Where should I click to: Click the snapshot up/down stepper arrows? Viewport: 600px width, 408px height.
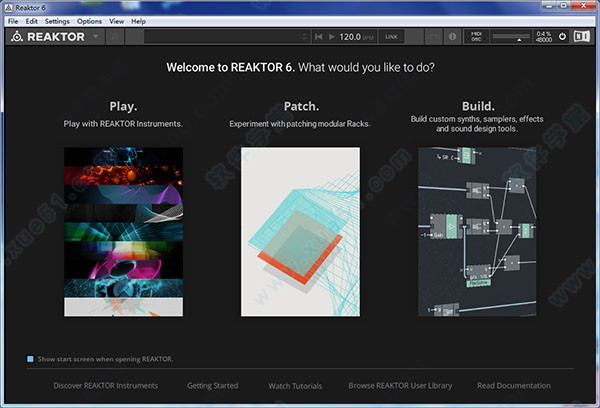click(x=304, y=37)
